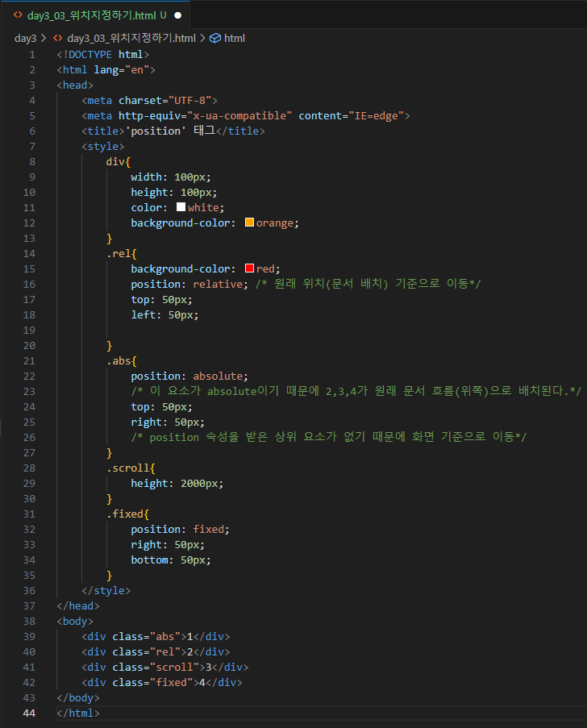587x728 pixels.
Task: Open the day3 folder breadcrumb
Action: click(x=25, y=38)
